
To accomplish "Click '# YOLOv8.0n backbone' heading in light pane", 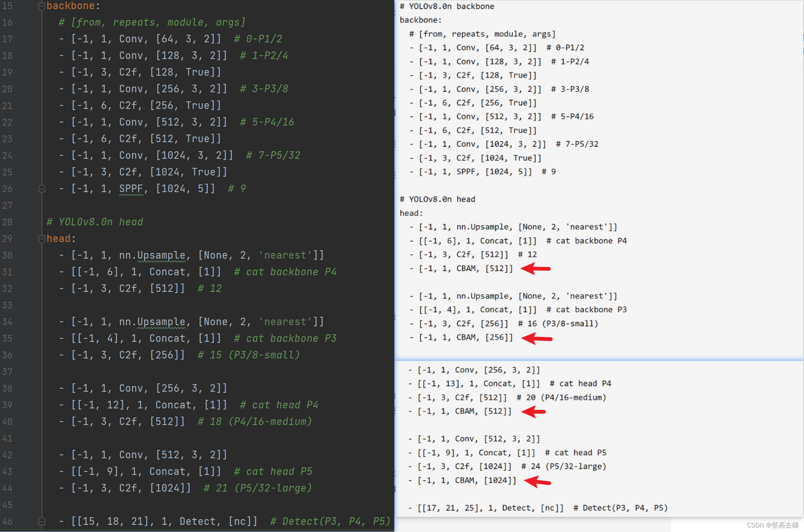I will [x=447, y=6].
